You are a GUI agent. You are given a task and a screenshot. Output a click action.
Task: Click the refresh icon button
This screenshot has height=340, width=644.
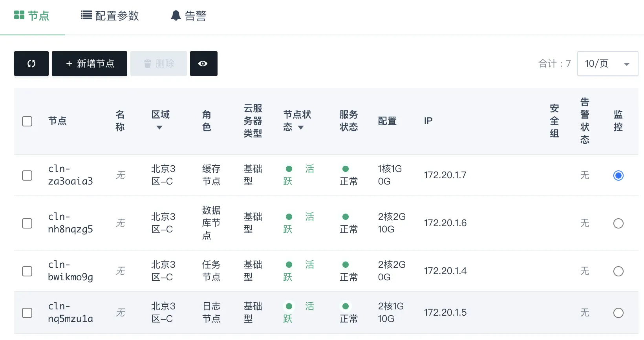31,64
